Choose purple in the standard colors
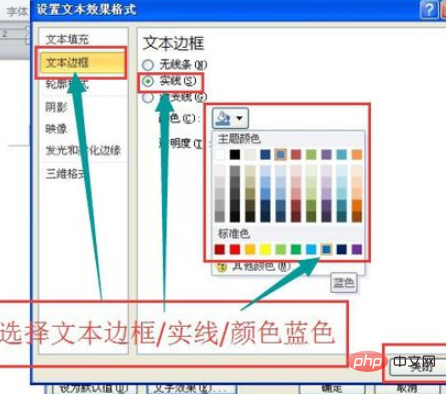The image size is (446, 394). pos(357,249)
